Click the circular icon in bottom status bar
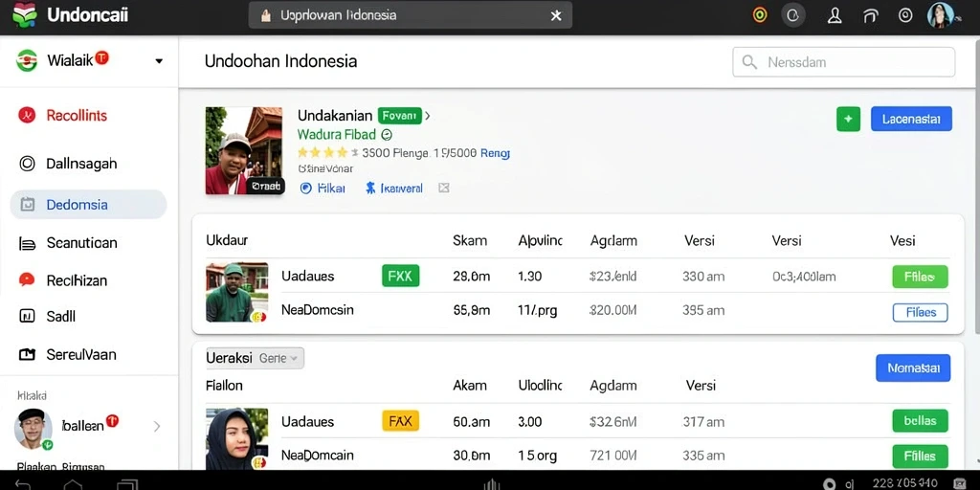 click(x=830, y=483)
